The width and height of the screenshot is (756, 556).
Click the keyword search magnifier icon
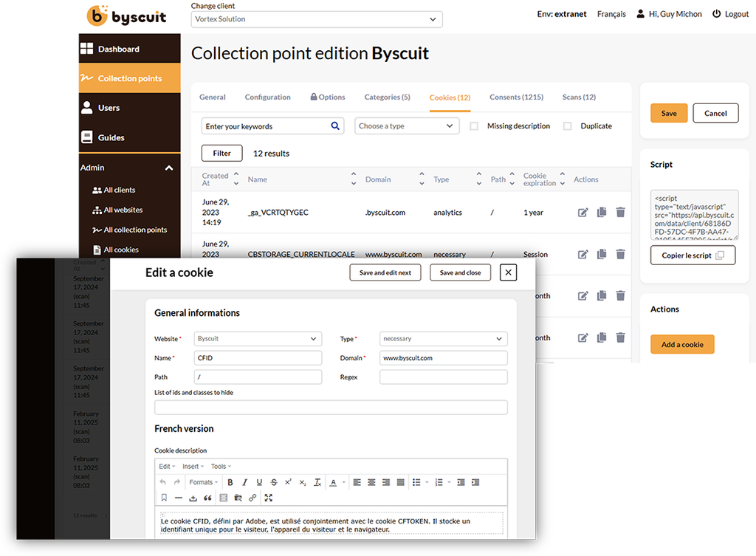335,126
